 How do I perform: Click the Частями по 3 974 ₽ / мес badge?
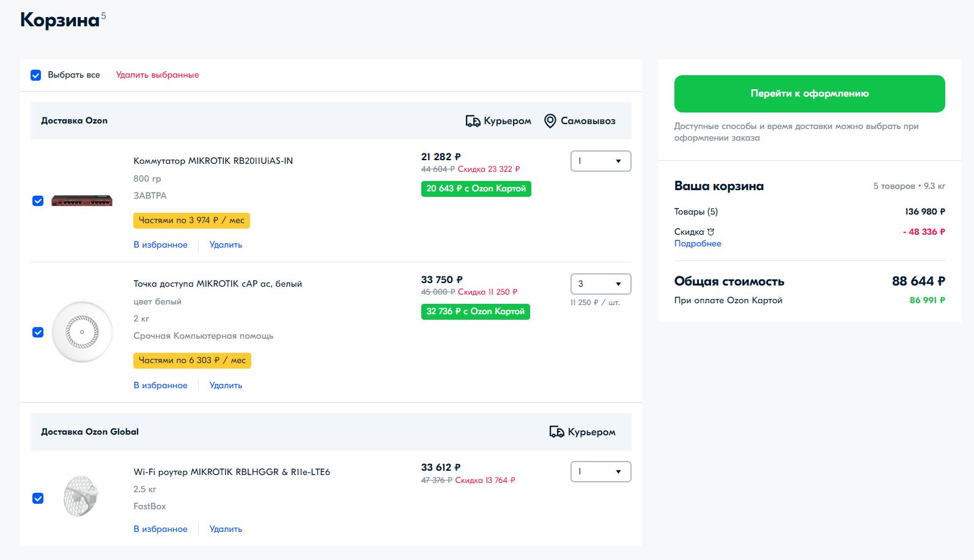[191, 220]
